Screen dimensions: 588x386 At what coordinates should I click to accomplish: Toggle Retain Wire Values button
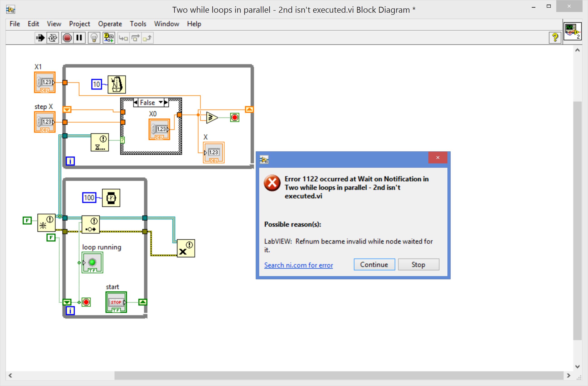[x=109, y=38]
